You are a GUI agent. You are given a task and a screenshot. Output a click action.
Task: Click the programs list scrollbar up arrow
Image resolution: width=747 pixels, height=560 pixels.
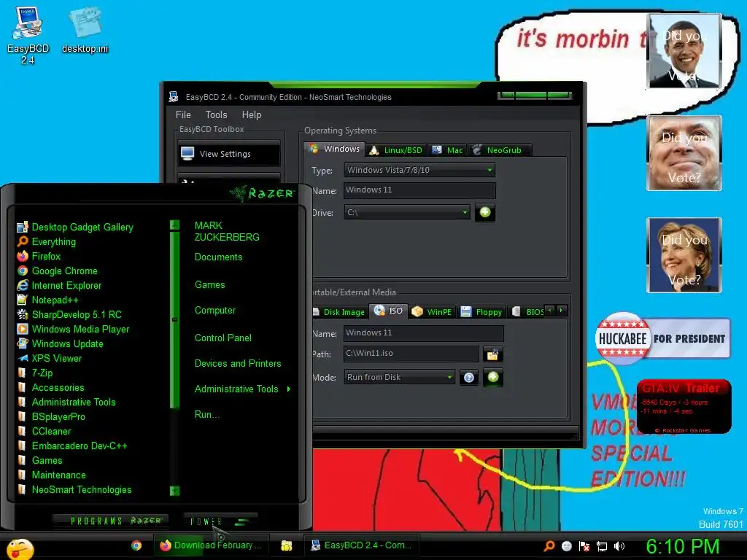pos(175,225)
